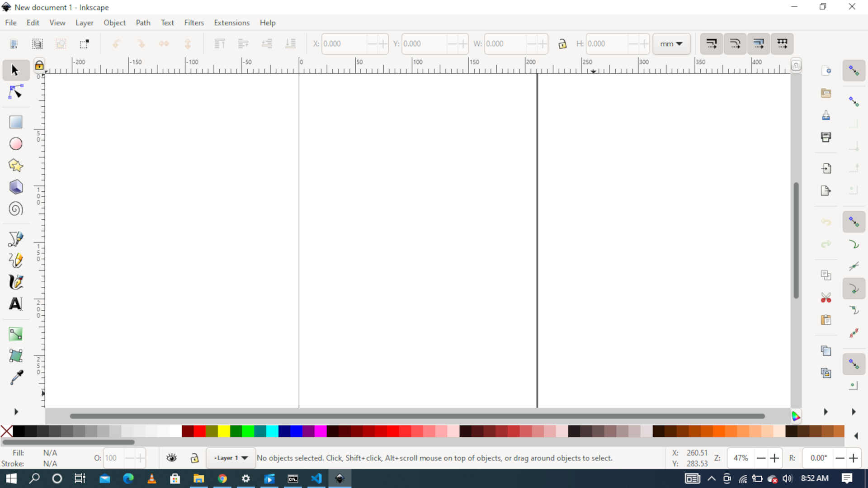Open the Layer 1 dropdown
868x488 pixels.
click(231, 458)
